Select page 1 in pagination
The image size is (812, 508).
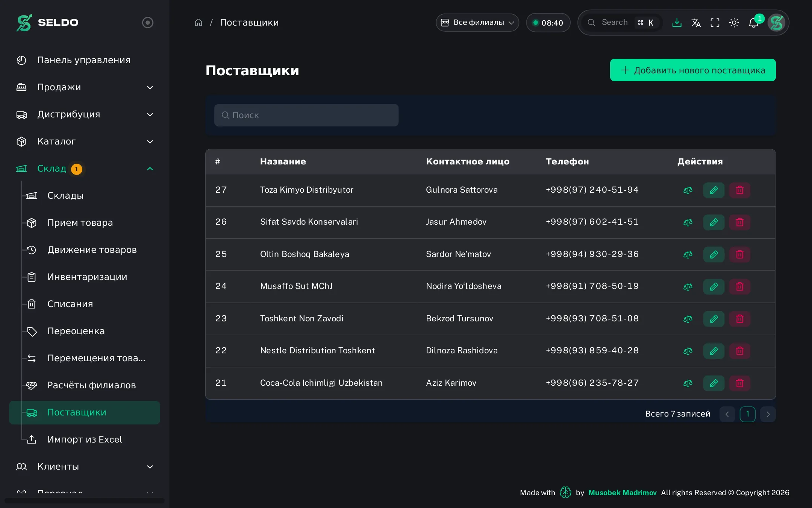tap(748, 414)
